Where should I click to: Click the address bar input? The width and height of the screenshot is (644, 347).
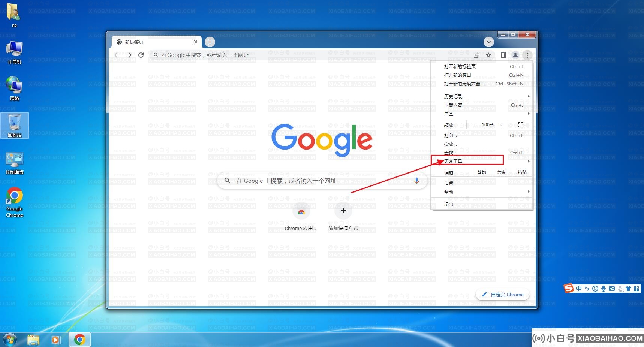pyautogui.click(x=311, y=55)
